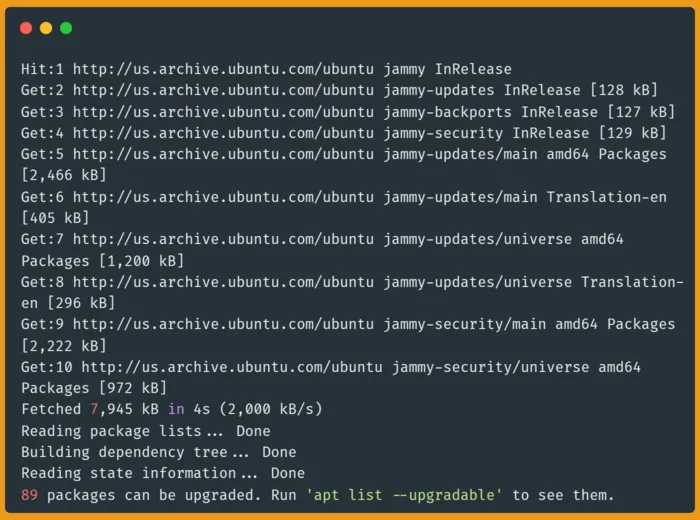Click the 'Packages [972 kB]' text
The image size is (700, 520).
click(94, 388)
